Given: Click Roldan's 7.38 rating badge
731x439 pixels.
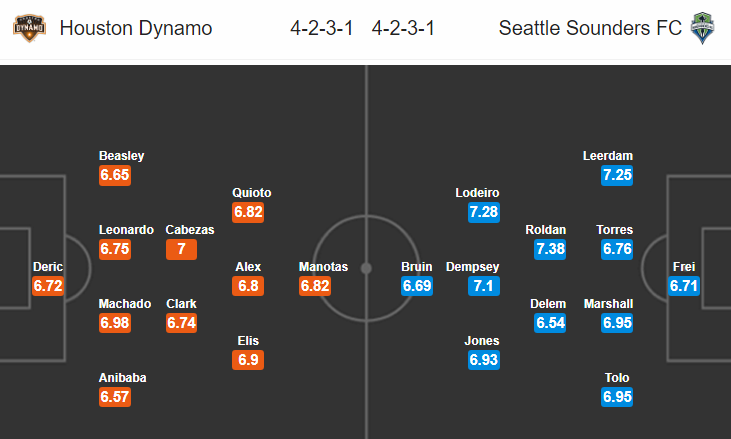Looking at the screenshot, I should [550, 249].
